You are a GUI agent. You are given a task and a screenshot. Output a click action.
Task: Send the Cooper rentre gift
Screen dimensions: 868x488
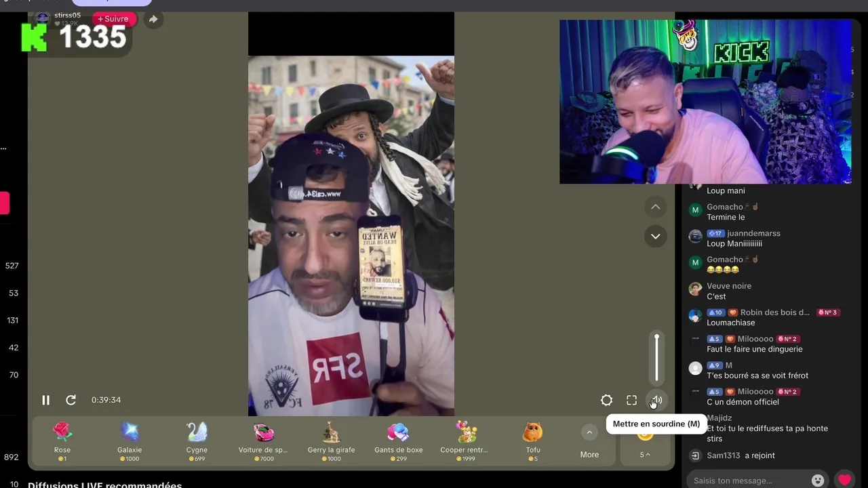point(465,441)
